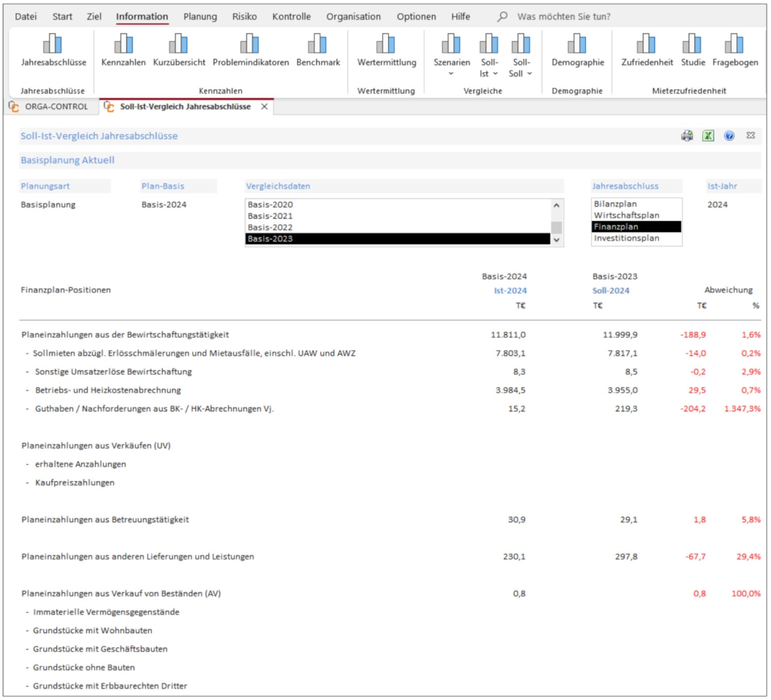Open the Wertermittlung ribbon icon
Viewport: 771px width, 700px height.
pyautogui.click(x=387, y=44)
